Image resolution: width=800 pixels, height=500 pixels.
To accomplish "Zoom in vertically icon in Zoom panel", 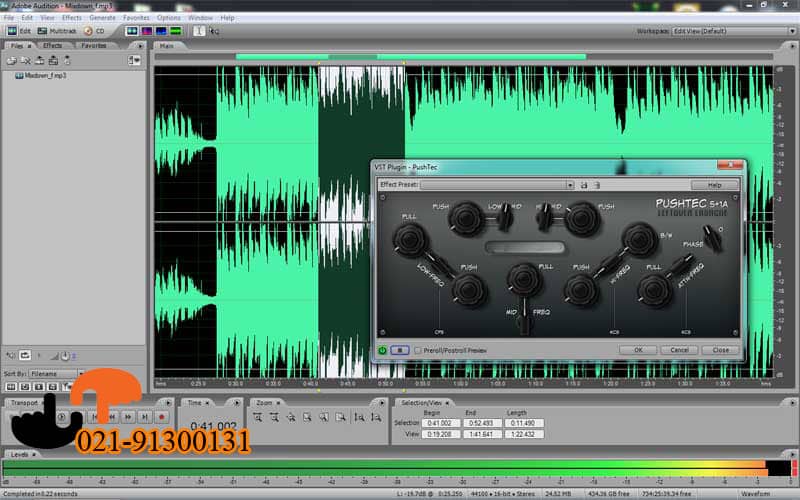I will [359, 417].
